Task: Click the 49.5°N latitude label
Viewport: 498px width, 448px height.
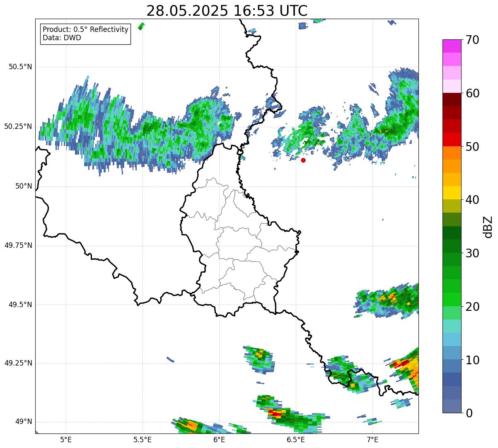Action: [20, 305]
